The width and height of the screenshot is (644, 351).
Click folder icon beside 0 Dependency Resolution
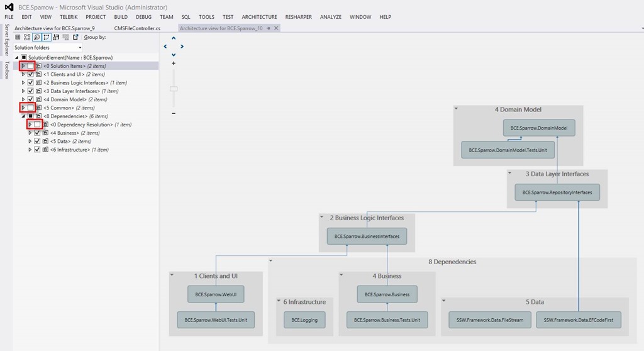(45, 125)
